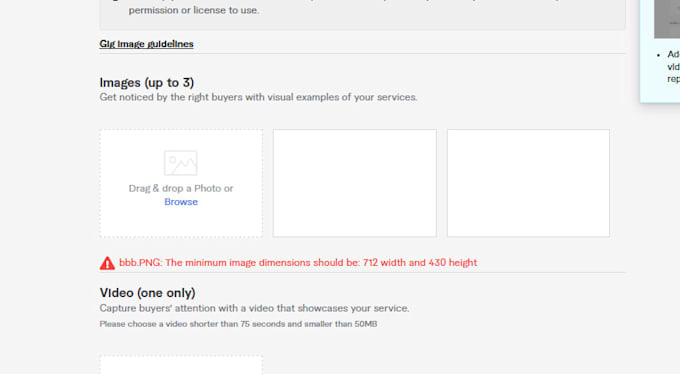Click the bbb.PNG minimum dimensions error message
The image size is (680, 374).
(x=298, y=262)
